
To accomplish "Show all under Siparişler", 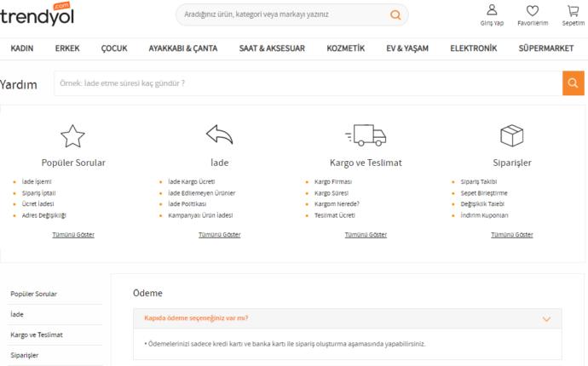I will tap(512, 235).
